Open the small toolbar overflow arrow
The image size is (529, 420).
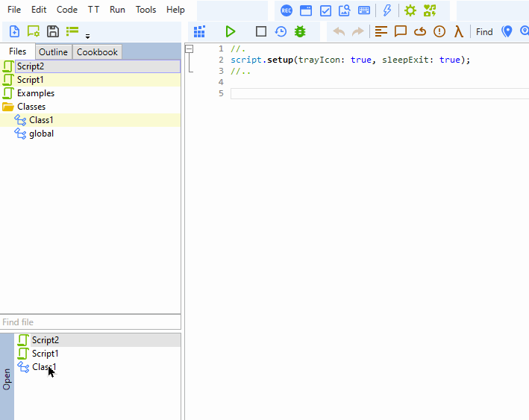[x=87, y=36]
